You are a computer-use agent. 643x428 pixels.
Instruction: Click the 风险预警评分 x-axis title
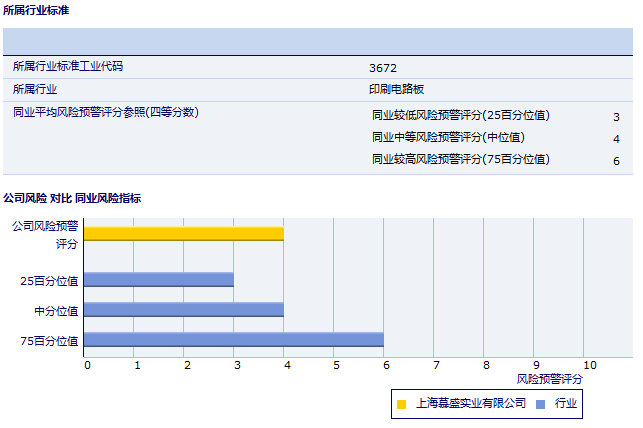click(549, 379)
